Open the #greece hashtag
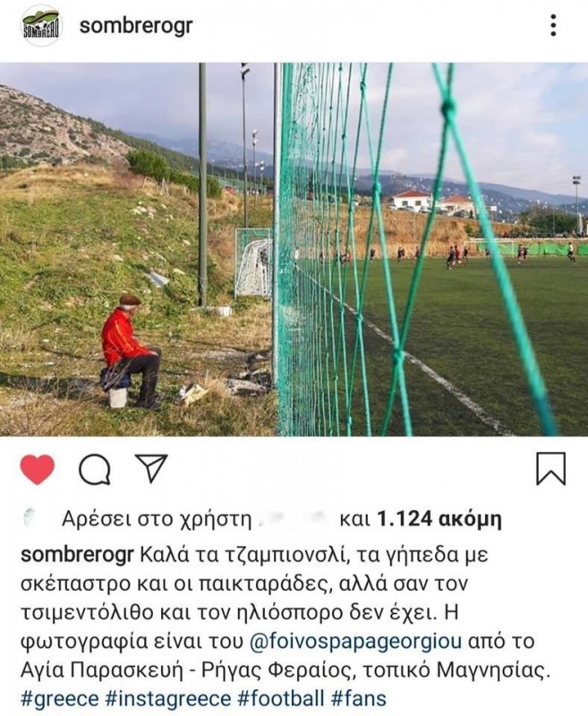The image size is (588, 716). point(60,699)
